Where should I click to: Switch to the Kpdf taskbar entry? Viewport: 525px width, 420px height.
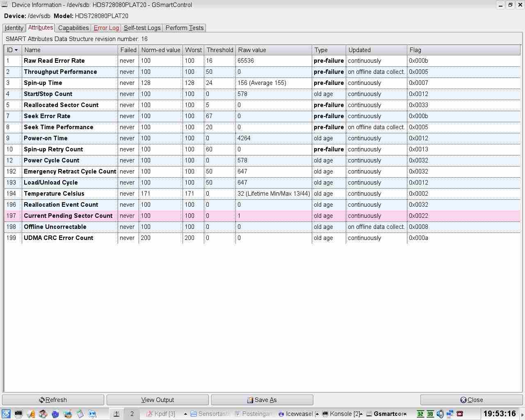click(x=161, y=414)
